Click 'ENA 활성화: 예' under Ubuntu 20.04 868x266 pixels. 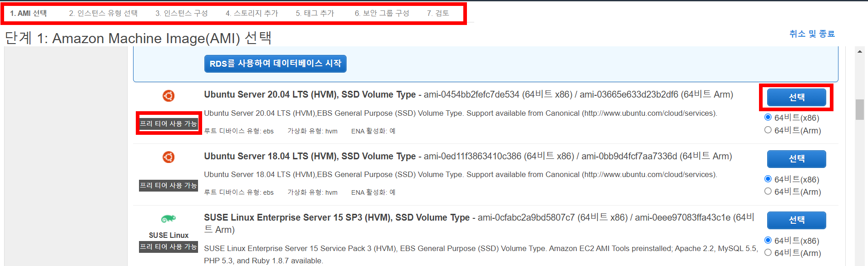click(x=373, y=131)
